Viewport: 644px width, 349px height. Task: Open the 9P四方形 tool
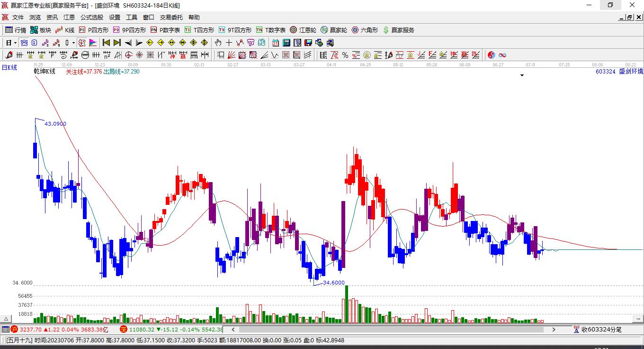click(129, 30)
